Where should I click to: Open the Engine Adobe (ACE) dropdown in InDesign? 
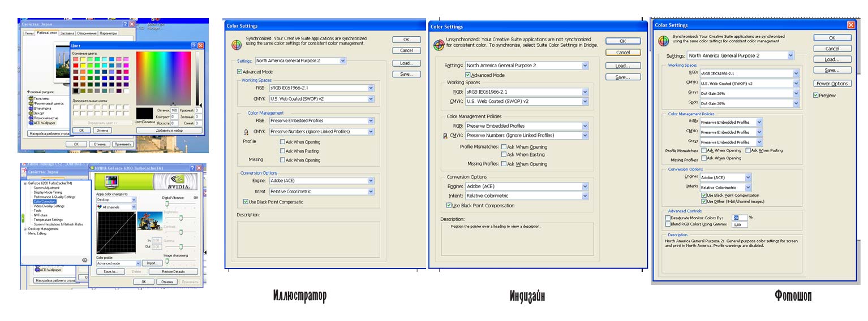(x=526, y=186)
